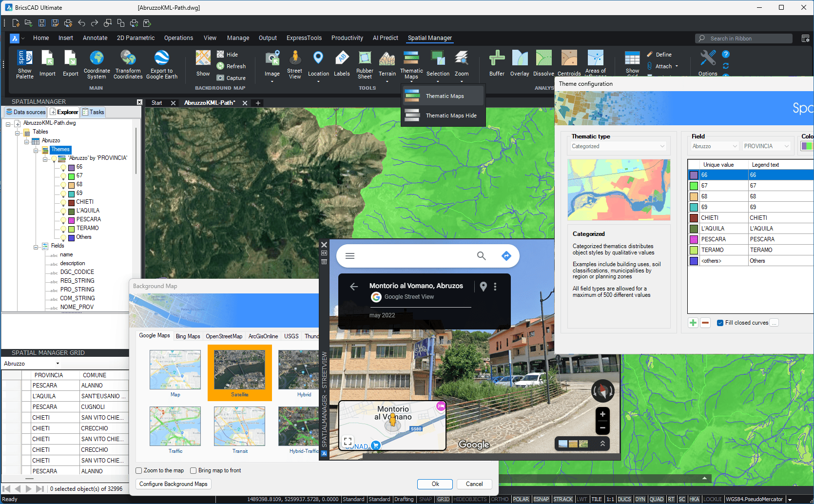Viewport: 814px width, 504px height.
Task: Click Google Maps directions icon
Action: pos(506,256)
